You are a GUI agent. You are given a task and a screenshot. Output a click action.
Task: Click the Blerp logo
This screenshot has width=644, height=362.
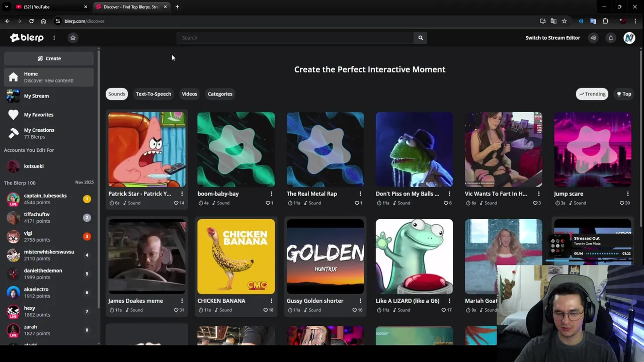pos(27,38)
